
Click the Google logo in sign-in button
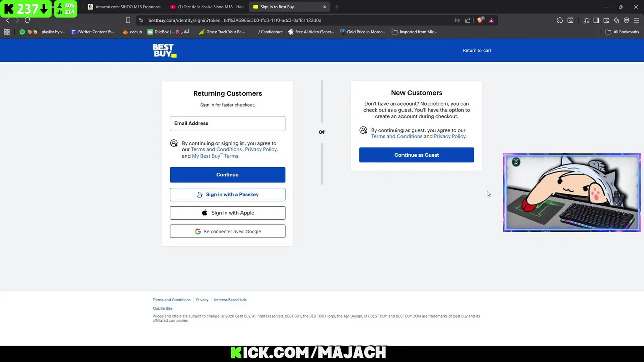[x=198, y=232]
